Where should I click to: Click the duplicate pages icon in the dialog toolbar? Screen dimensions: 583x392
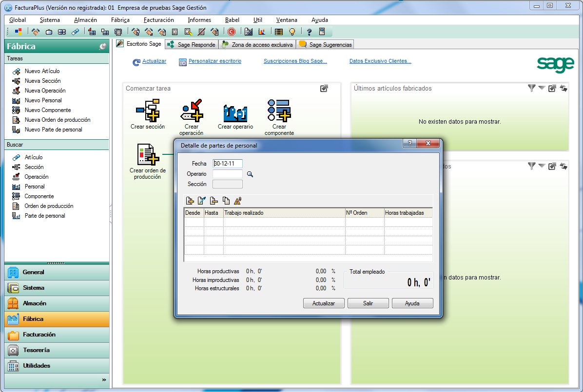click(226, 201)
